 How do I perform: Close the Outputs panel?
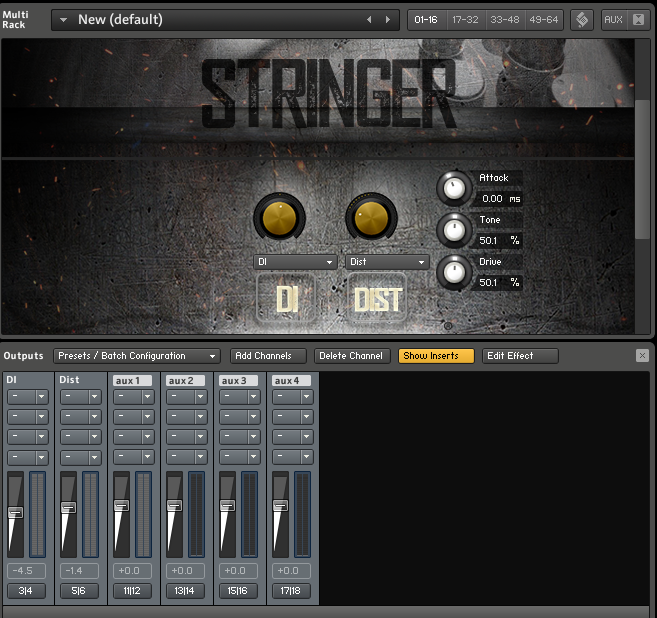642,356
